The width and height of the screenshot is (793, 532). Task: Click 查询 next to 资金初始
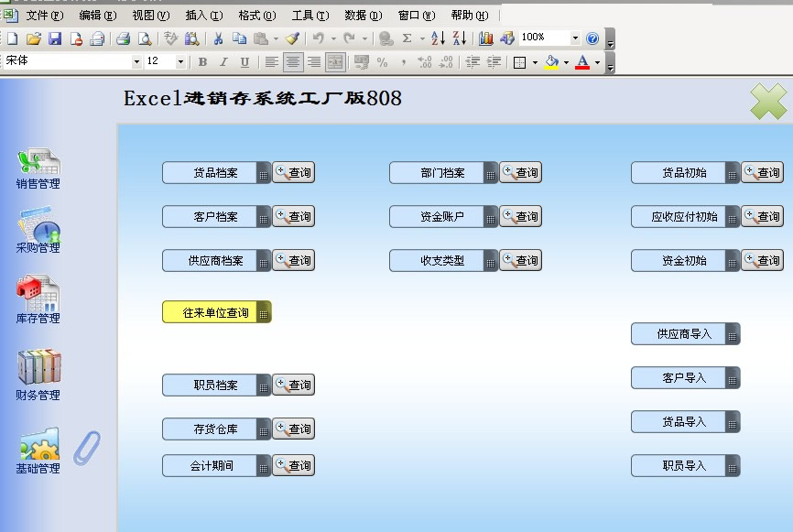(x=763, y=260)
